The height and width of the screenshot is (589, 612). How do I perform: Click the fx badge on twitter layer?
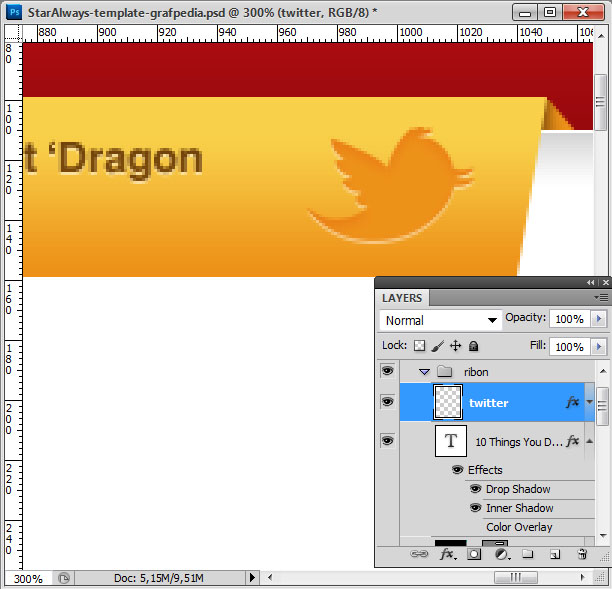pyautogui.click(x=573, y=402)
